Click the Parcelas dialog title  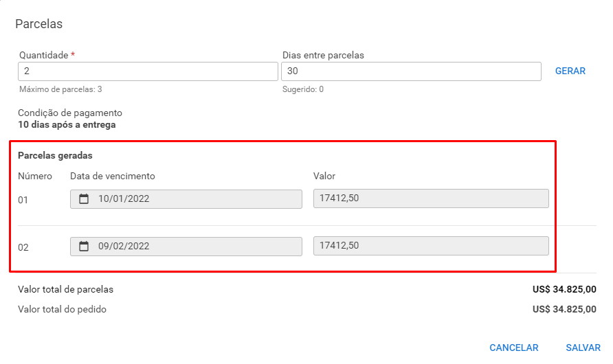tap(38, 24)
